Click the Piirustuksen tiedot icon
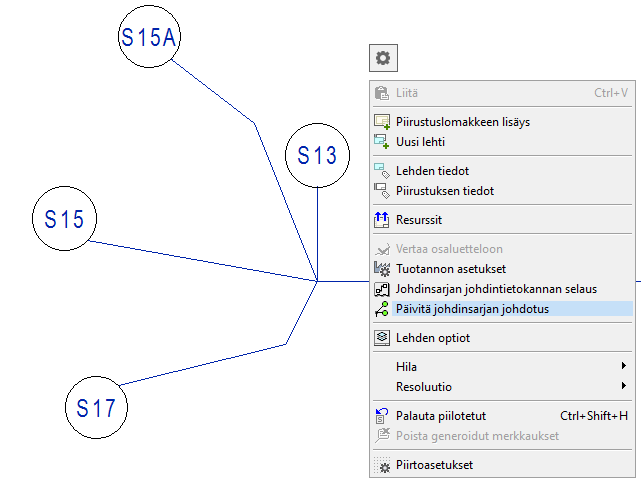The width and height of the screenshot is (641, 483). coord(381,191)
